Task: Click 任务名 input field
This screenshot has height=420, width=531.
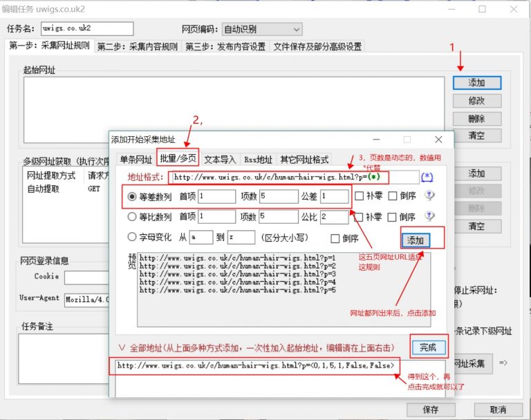Action: click(x=87, y=28)
